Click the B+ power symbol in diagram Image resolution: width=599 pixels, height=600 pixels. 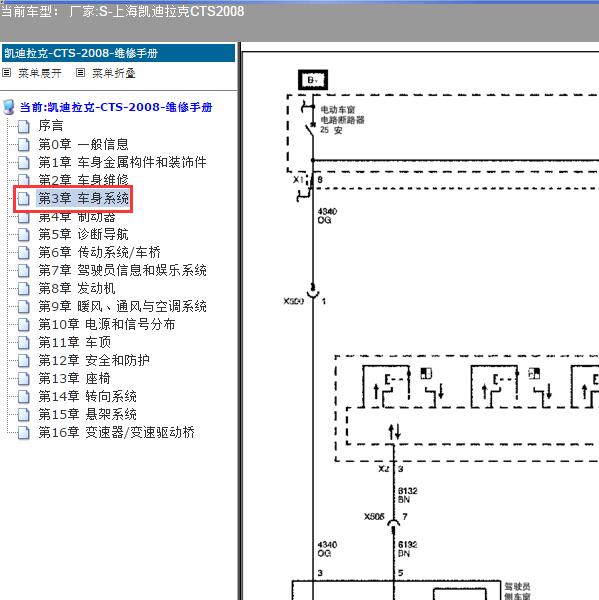click(313, 80)
